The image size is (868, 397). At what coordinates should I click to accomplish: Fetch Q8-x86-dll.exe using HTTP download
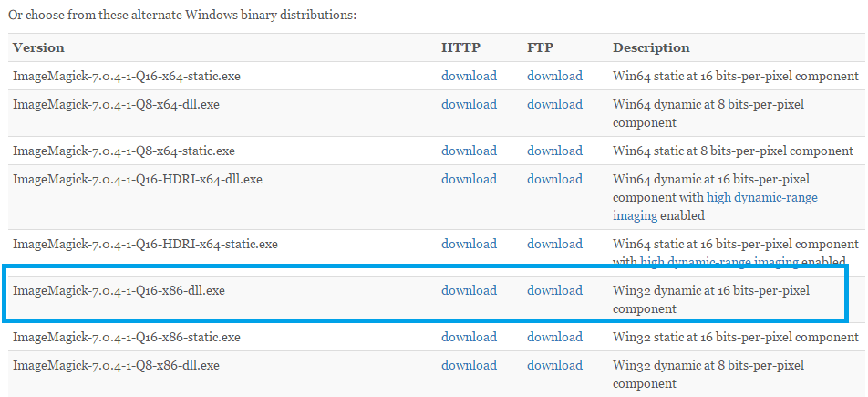click(469, 365)
